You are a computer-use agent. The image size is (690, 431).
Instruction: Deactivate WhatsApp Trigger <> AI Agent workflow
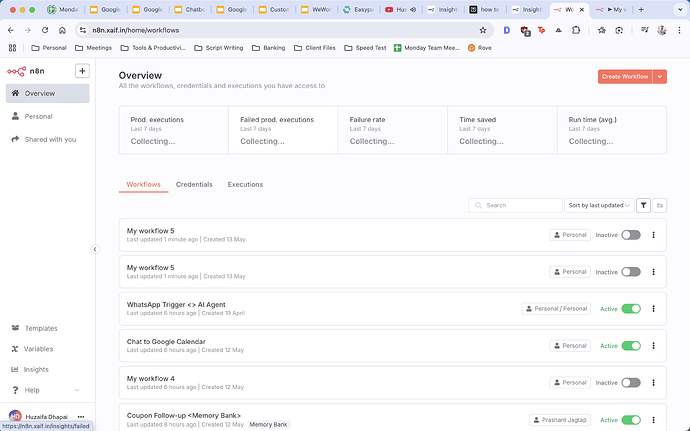click(631, 309)
